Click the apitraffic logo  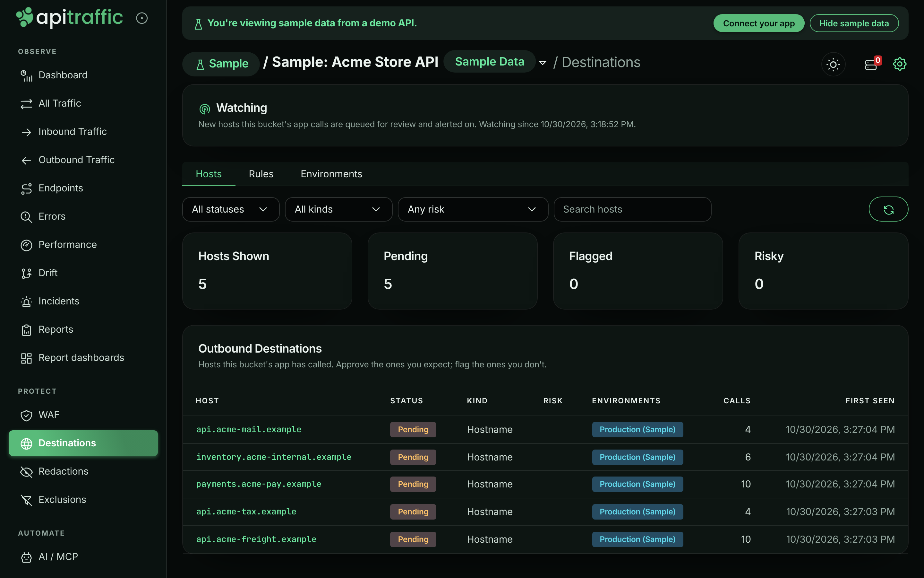[70, 18]
